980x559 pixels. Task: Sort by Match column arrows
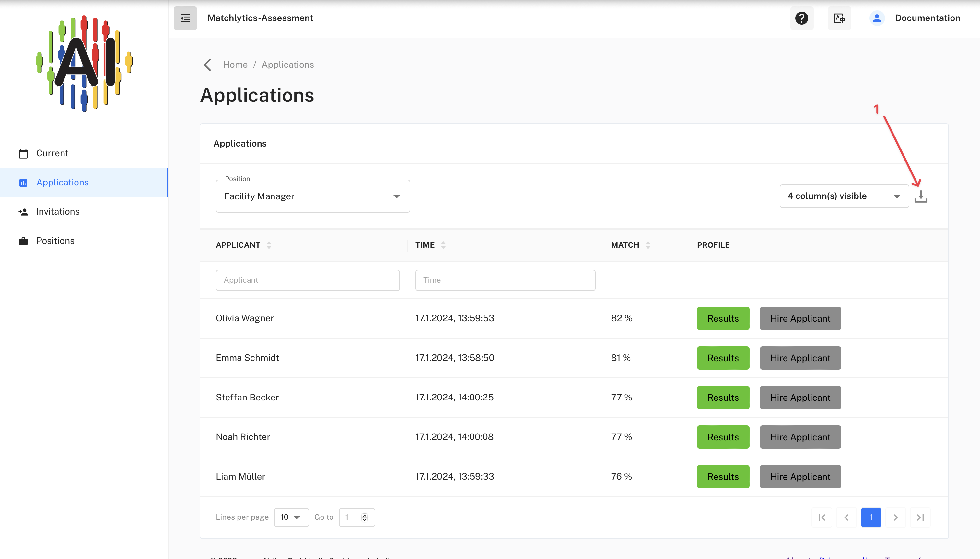point(648,245)
